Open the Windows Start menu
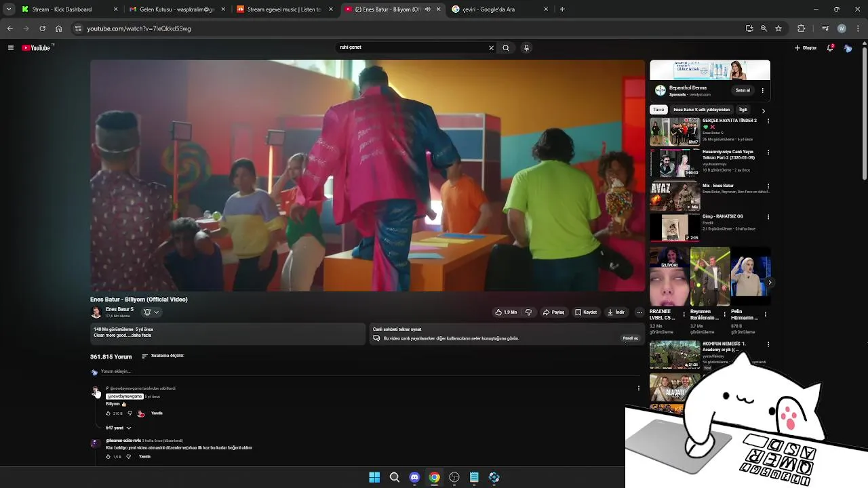Image resolution: width=868 pixels, height=488 pixels. coord(374,478)
